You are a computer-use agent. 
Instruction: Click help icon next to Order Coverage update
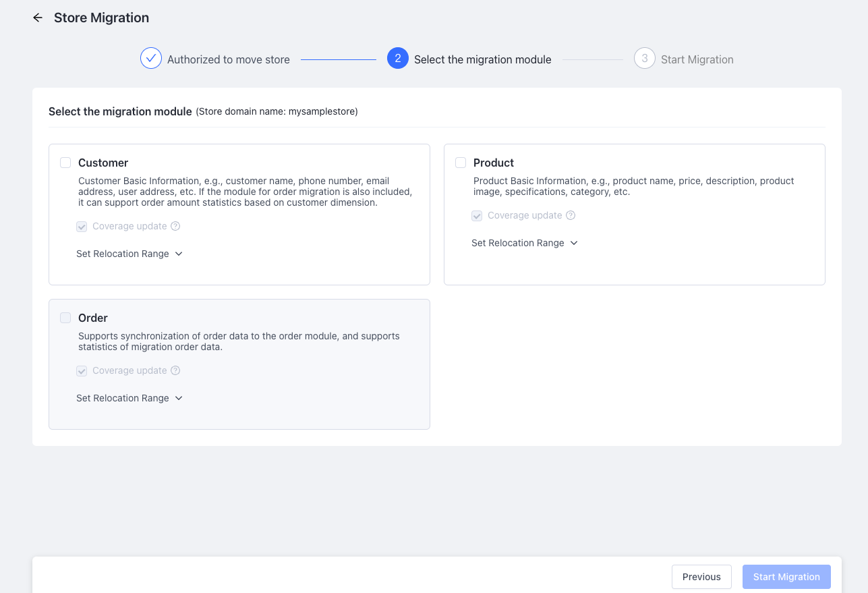[x=175, y=371]
